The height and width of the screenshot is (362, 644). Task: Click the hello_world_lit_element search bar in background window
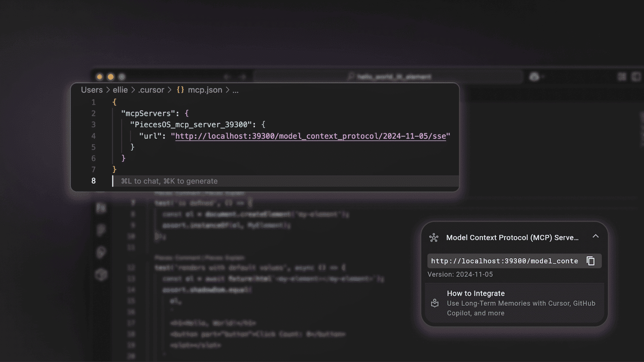pos(388,77)
